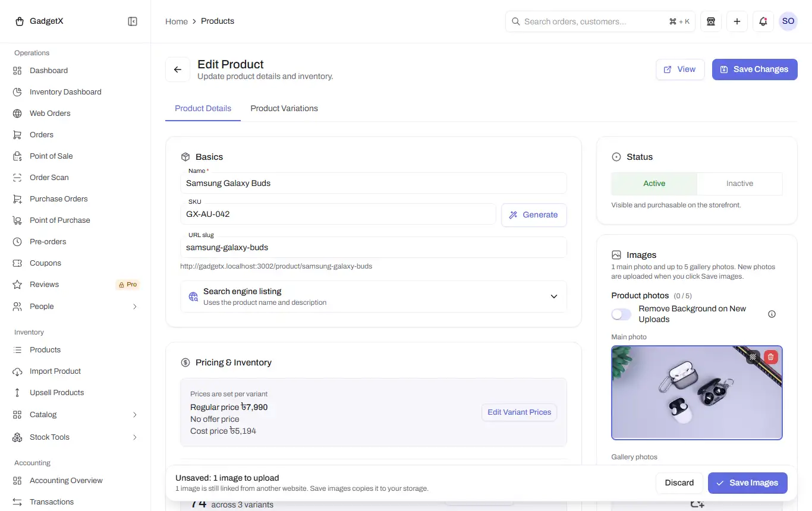
Task: Click the GadgetX shopping bag logo
Action: (20, 21)
